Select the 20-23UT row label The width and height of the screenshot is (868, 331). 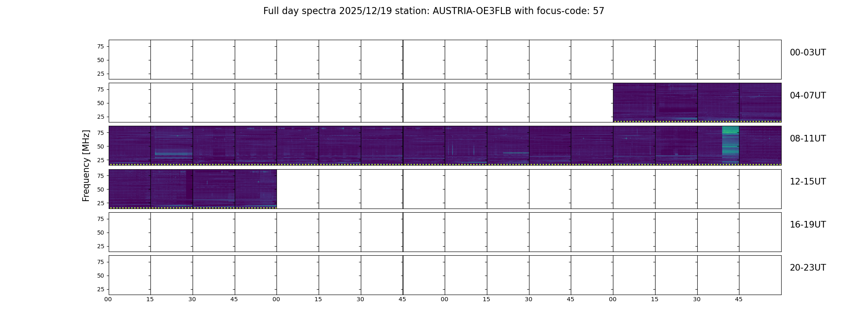pyautogui.click(x=808, y=268)
